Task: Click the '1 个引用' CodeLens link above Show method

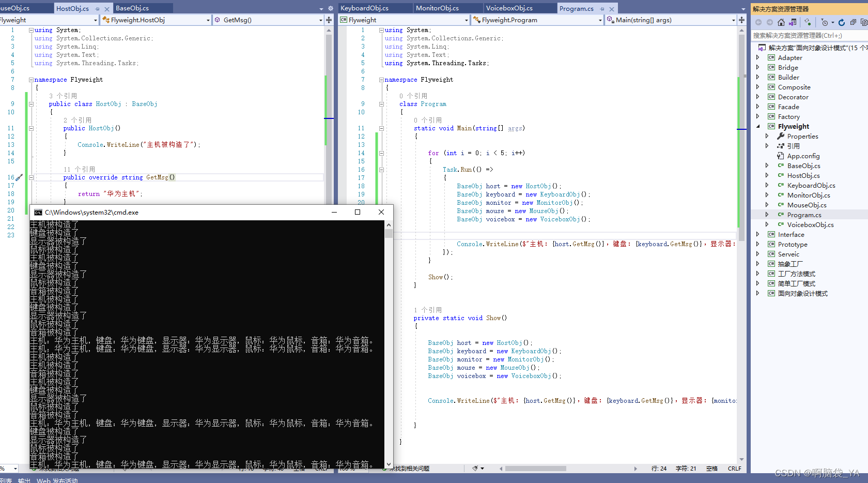Action: click(x=428, y=310)
